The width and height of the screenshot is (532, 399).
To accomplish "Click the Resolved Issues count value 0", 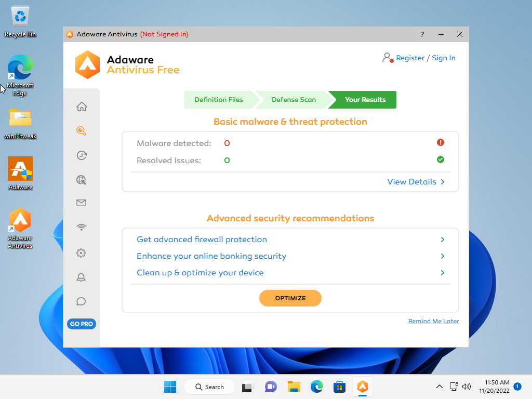I will 227,161.
